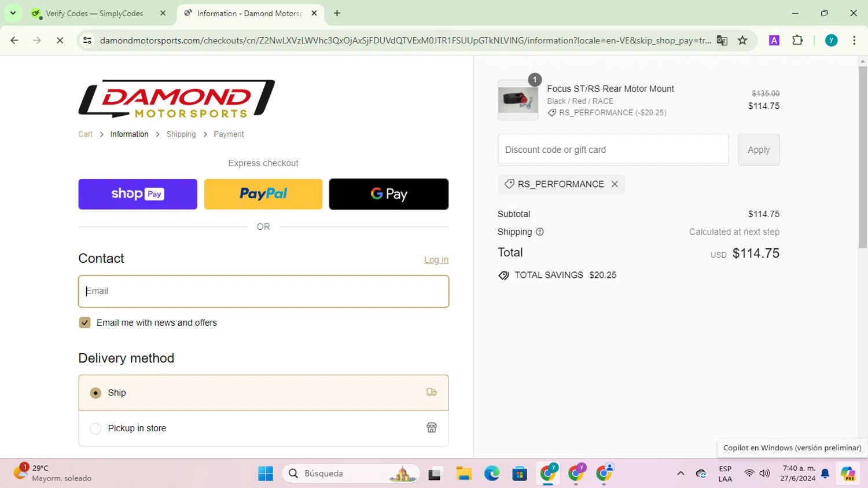
Task: Open Copilot in Windows from taskbar
Action: pos(848,474)
